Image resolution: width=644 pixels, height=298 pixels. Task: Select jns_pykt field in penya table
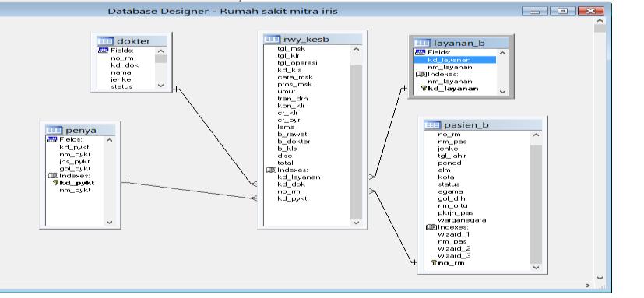point(74,161)
